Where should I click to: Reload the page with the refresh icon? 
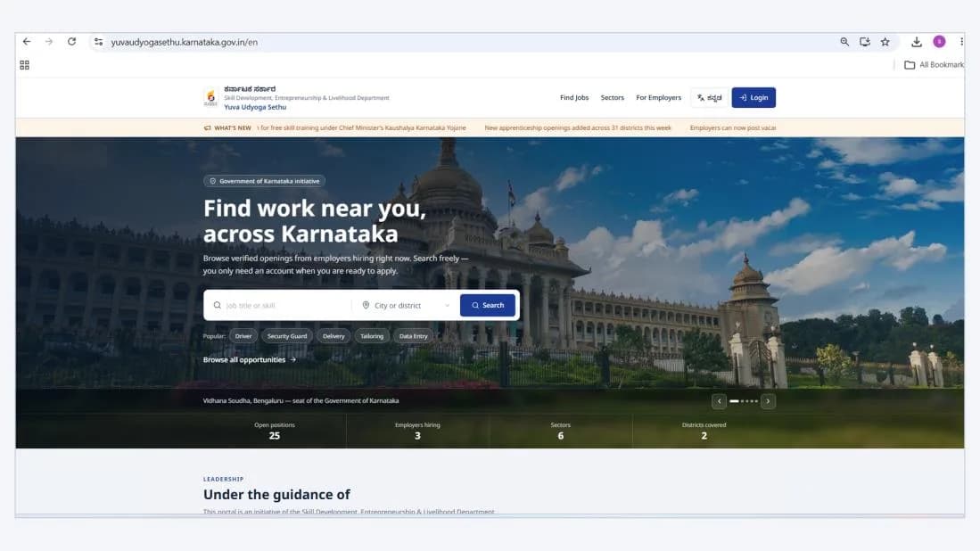point(72,42)
